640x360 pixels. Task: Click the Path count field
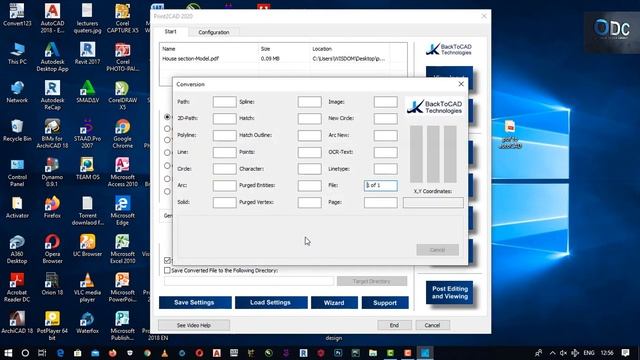(x=224, y=102)
